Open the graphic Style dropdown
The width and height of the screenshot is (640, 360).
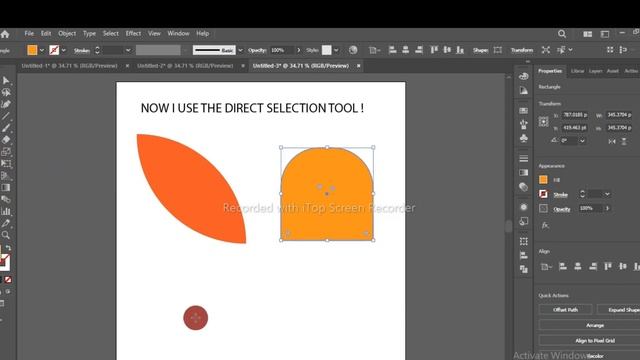pos(336,50)
